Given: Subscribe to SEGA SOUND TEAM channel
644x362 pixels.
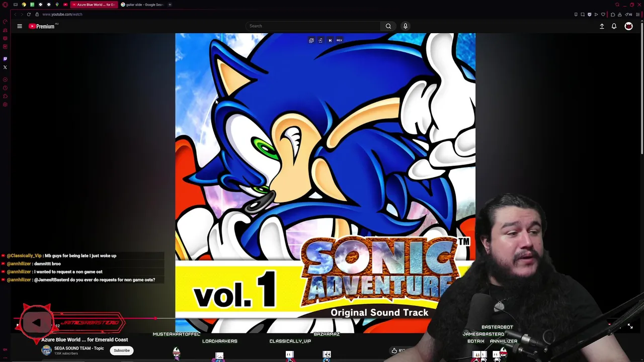Looking at the screenshot, I should click(121, 350).
